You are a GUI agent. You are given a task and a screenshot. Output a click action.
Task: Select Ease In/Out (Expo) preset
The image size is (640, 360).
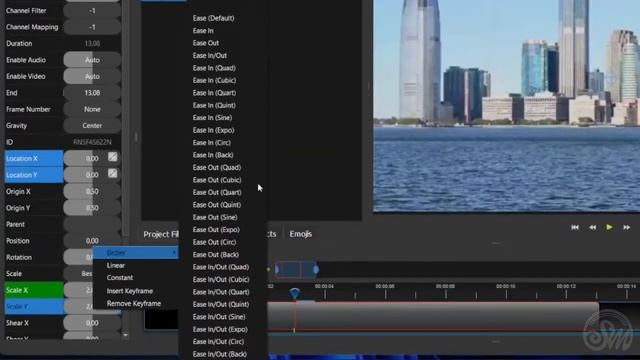[220, 329]
